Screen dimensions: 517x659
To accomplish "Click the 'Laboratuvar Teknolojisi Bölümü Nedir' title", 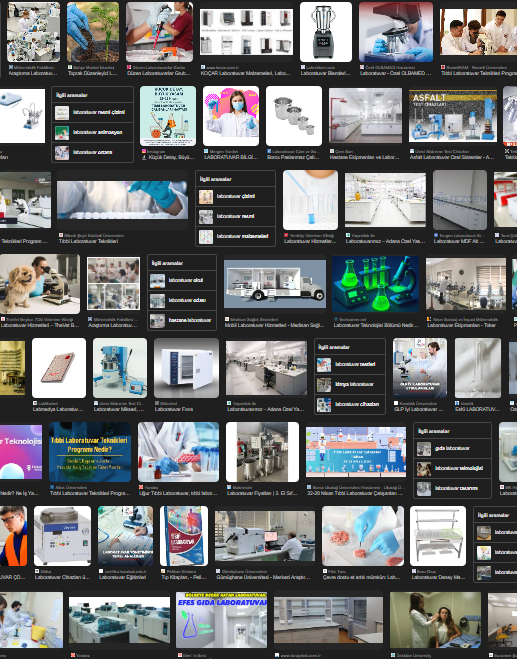I will point(376,325).
